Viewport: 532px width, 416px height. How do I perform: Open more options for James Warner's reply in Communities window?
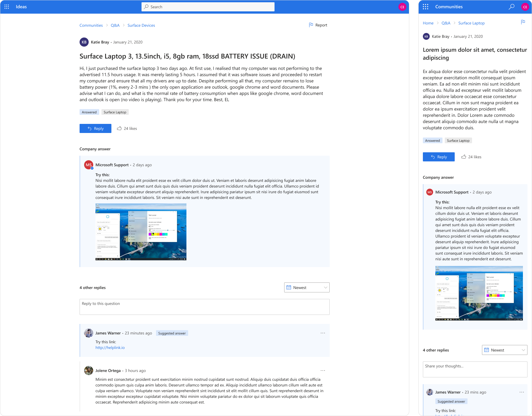point(522,392)
